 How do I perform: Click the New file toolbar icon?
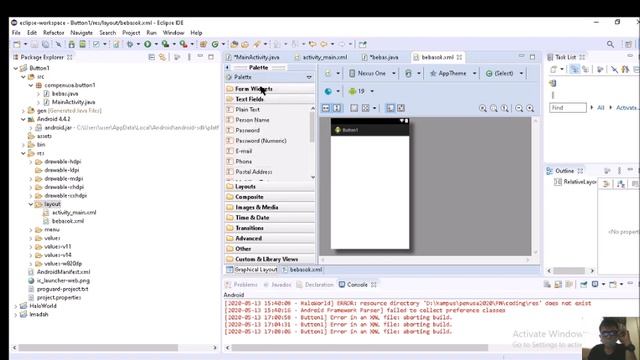[17, 44]
